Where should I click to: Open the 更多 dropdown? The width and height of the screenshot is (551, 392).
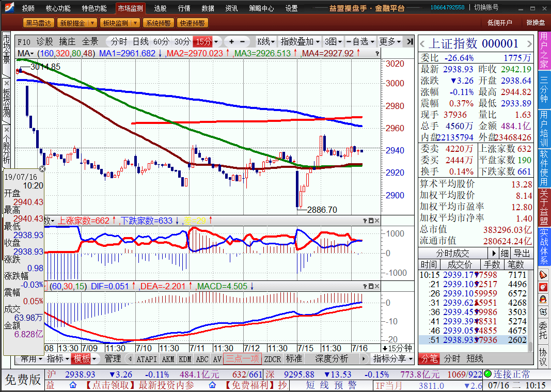(390, 42)
